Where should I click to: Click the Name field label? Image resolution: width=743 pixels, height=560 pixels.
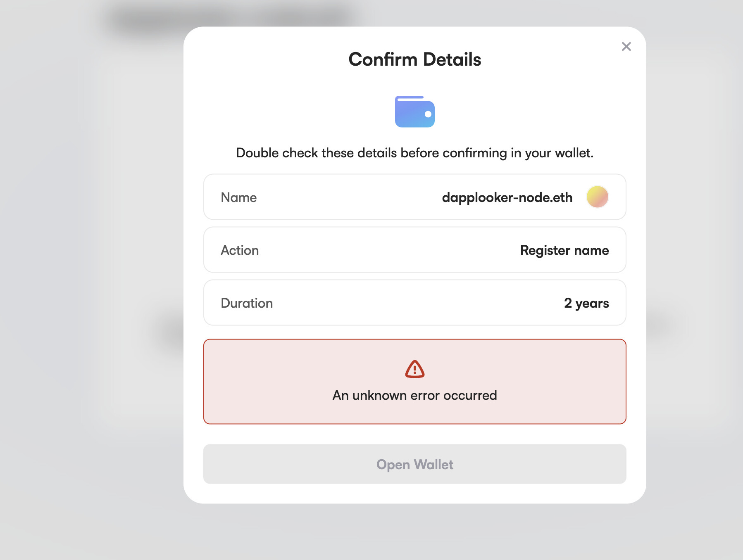pyautogui.click(x=239, y=197)
